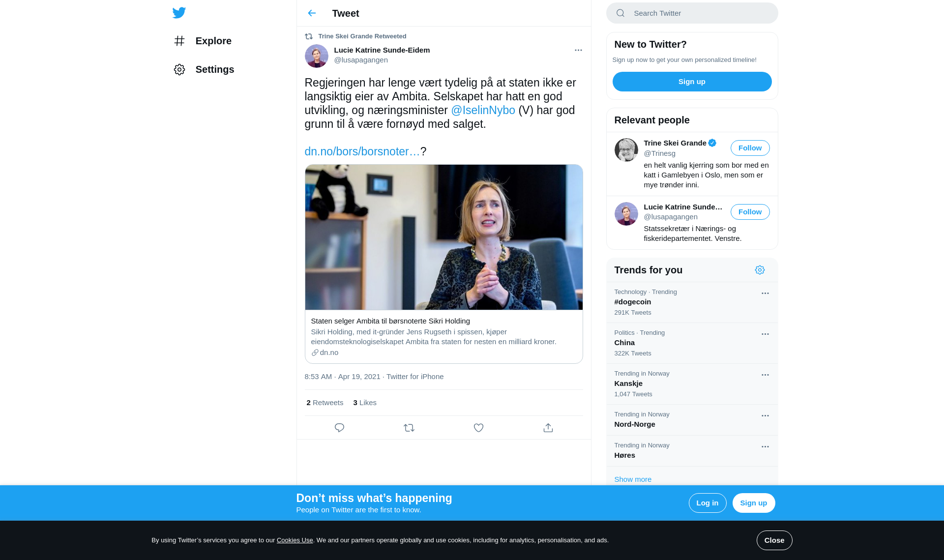Screen dimensions: 944x560
Task: Click Lucie Katrine Sunde-Eidem's tweet avatar
Action: (317, 56)
